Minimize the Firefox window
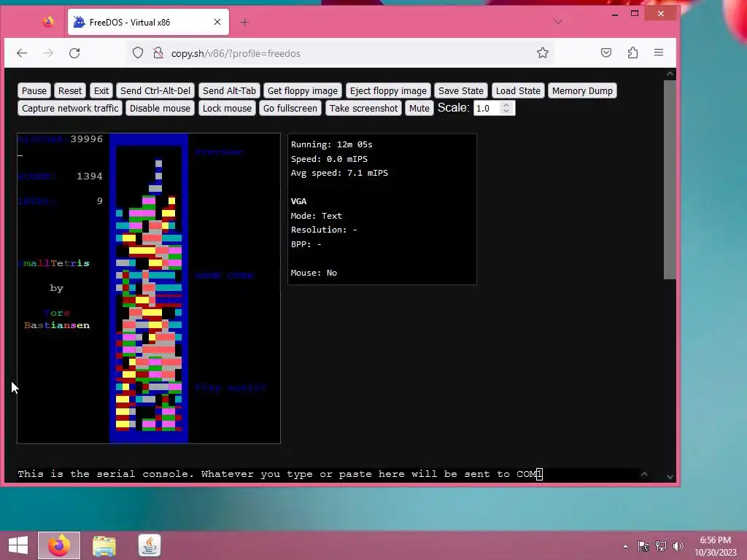This screenshot has width=747, height=560. coord(615,14)
